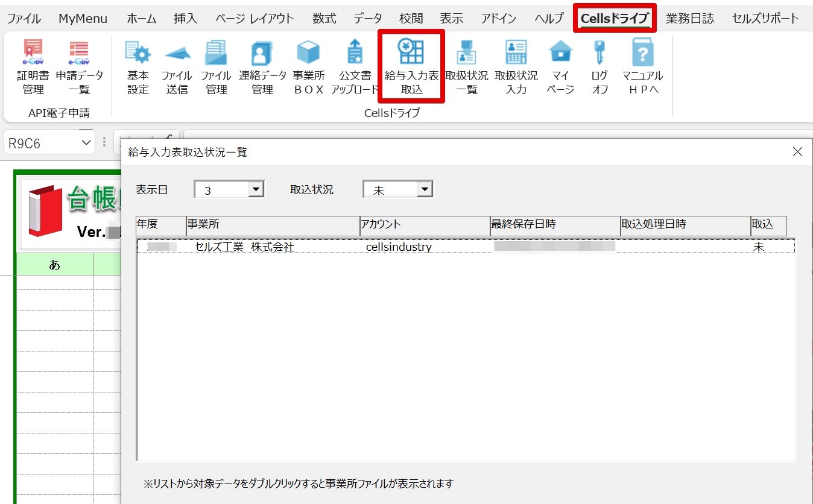Switch to the 校閲 tab
The image size is (813, 504).
coord(411,19)
